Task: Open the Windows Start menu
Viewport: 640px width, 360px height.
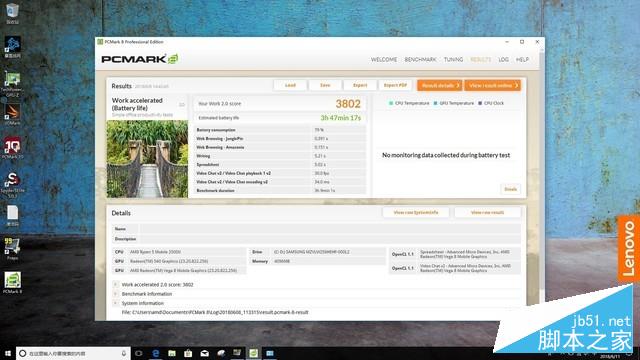Action: [x=8, y=353]
